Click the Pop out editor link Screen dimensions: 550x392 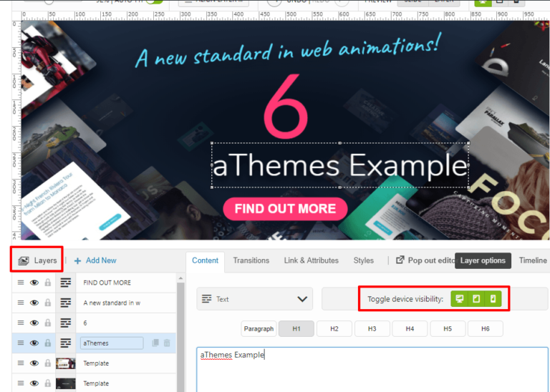pyautogui.click(x=425, y=260)
